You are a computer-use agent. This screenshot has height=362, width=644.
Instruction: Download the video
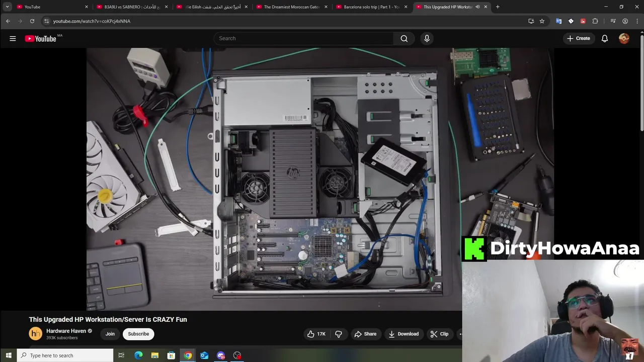point(404,334)
